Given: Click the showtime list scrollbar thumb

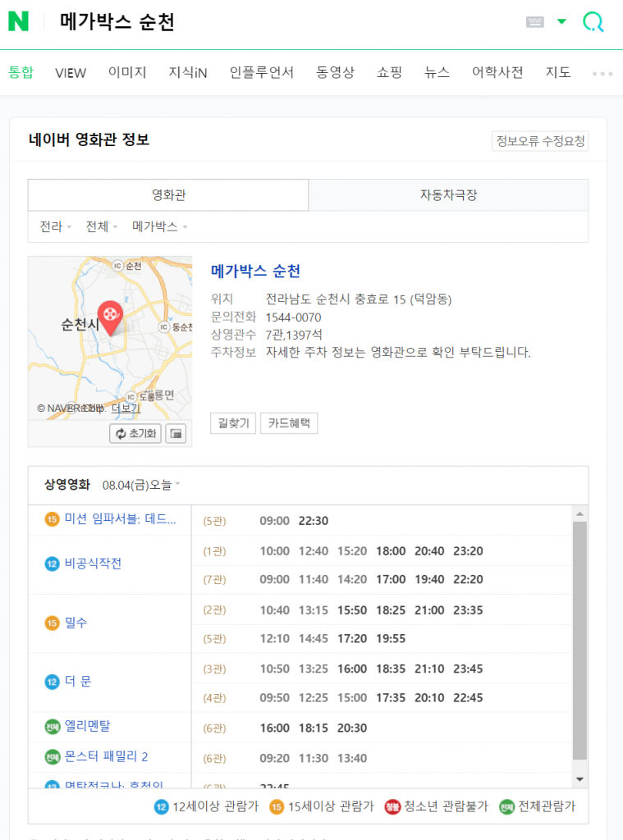Looking at the screenshot, I should (579, 641).
